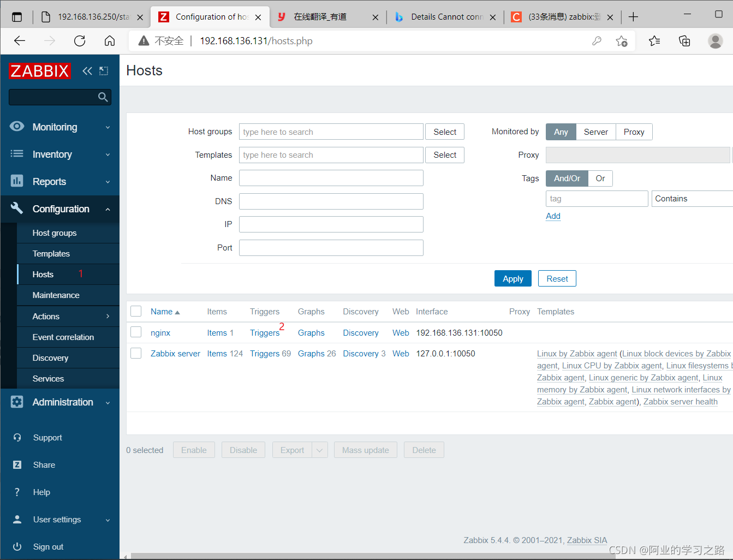733x560 pixels.
Task: Open Zabbix server health template link
Action: [x=680, y=402]
